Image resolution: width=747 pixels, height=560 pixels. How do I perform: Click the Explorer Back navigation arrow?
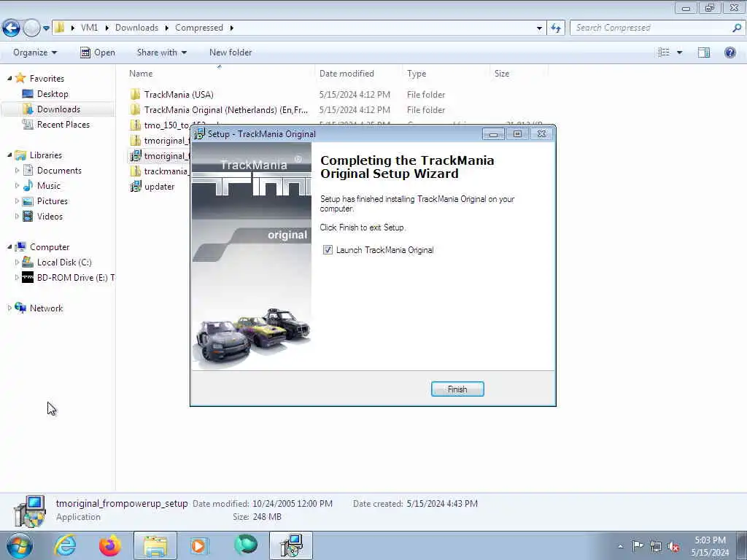pyautogui.click(x=12, y=28)
